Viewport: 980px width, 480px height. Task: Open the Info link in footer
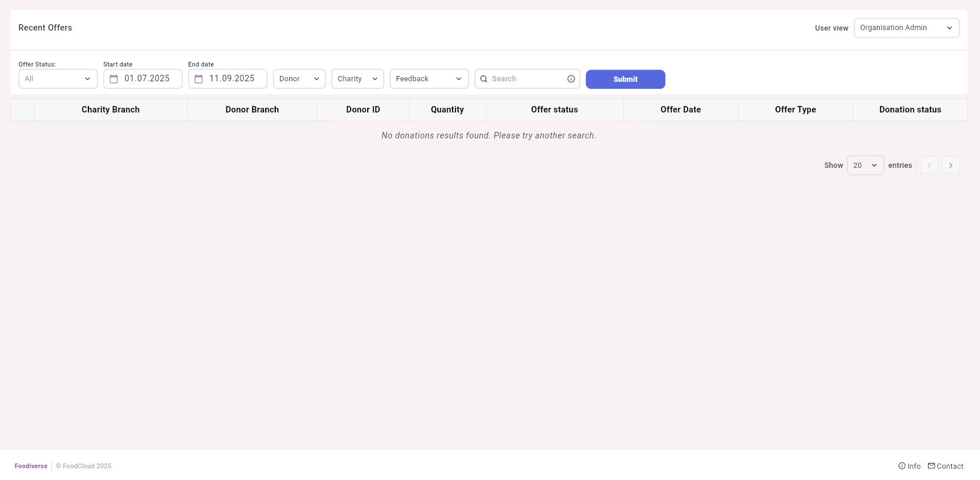point(909,466)
